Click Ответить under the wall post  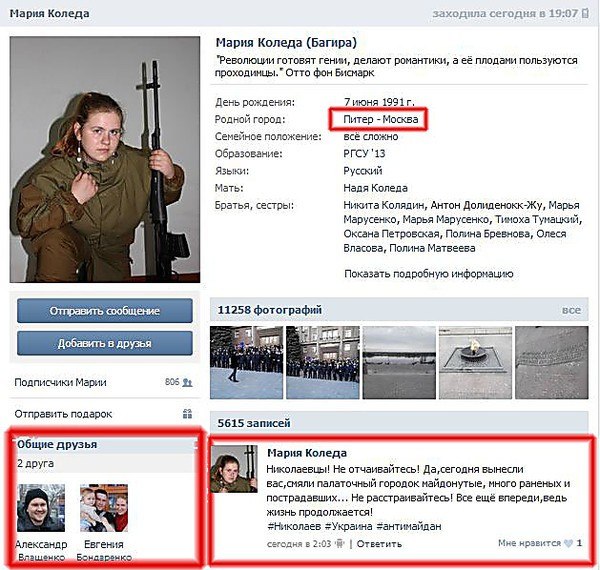pos(379,544)
